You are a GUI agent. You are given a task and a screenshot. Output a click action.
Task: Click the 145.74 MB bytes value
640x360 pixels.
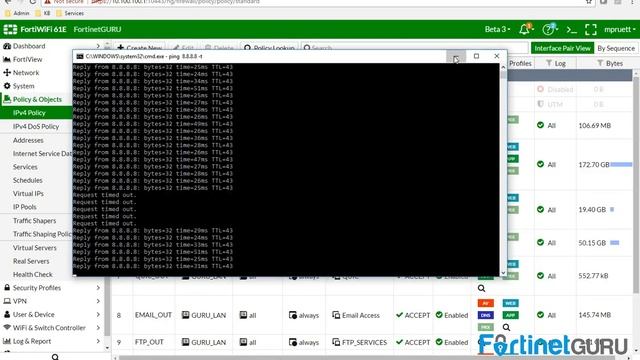(x=595, y=315)
